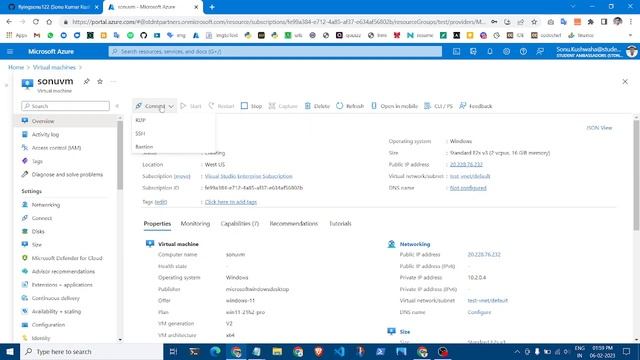Open Microsoft Defender for Cloud
This screenshot has width=640, height=360.
[67, 258]
